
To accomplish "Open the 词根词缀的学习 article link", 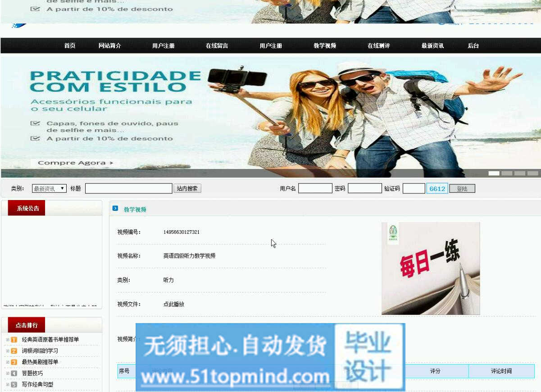I will 40,351.
